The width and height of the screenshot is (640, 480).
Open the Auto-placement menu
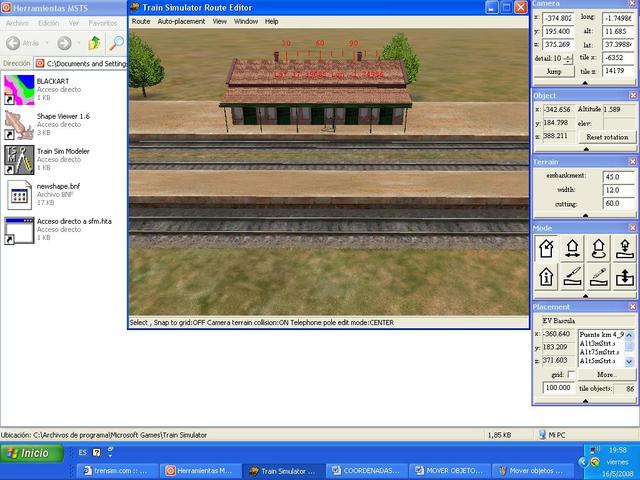181,21
